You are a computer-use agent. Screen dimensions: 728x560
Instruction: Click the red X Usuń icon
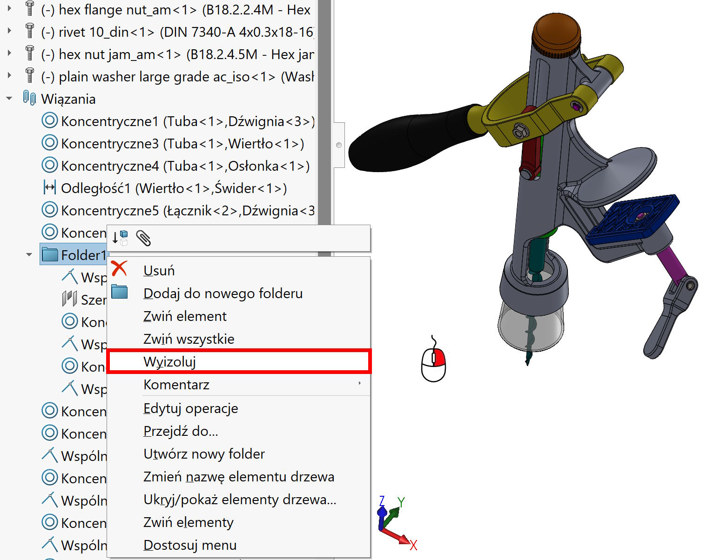click(x=120, y=268)
